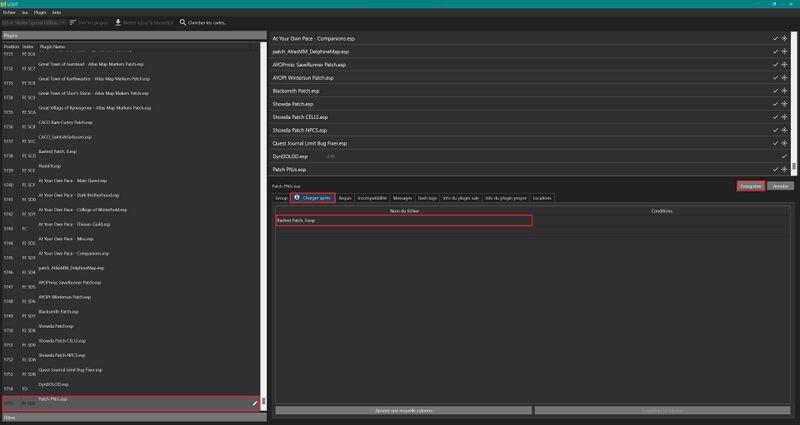Open the Fichier menu
This screenshot has width=800, height=425.
coord(10,10)
